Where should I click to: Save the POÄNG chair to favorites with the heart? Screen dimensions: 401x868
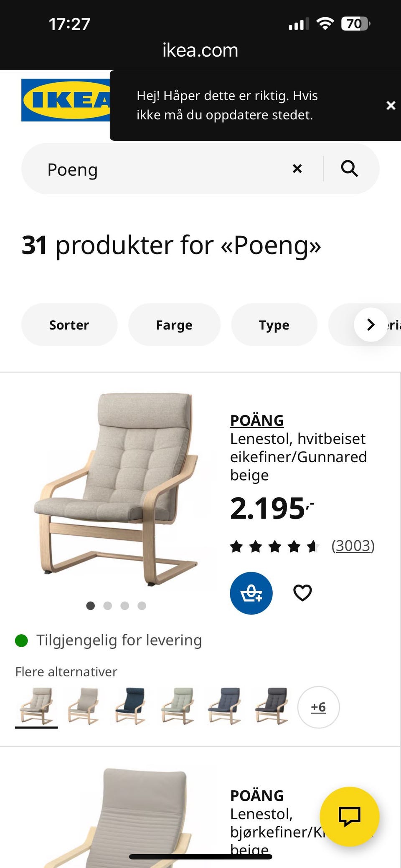(302, 593)
